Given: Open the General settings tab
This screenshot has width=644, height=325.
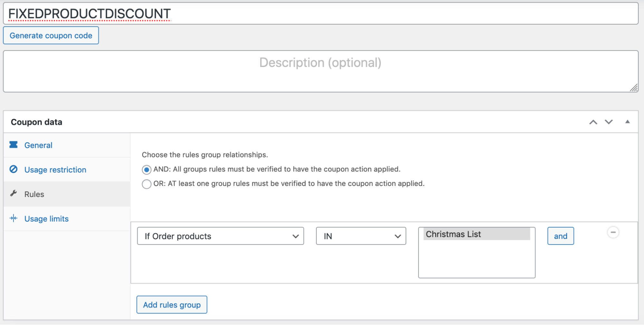Looking at the screenshot, I should point(38,145).
